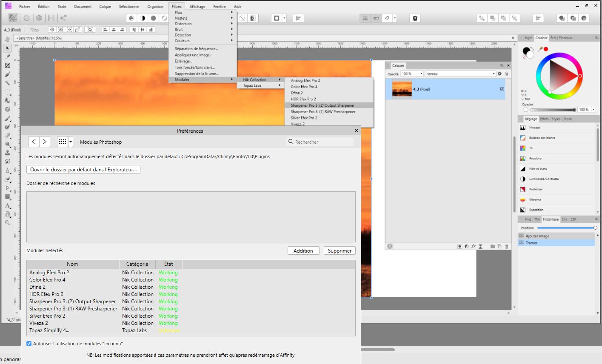Click the trash icon in top toolbar
This screenshot has width=602, height=364.
pos(415,18)
